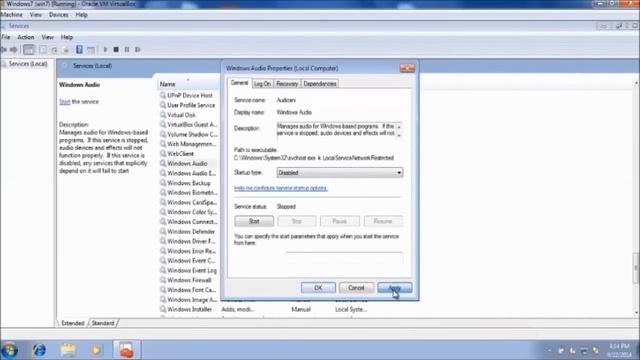Select the General tab
The height and width of the screenshot is (360, 640).
coord(240,83)
